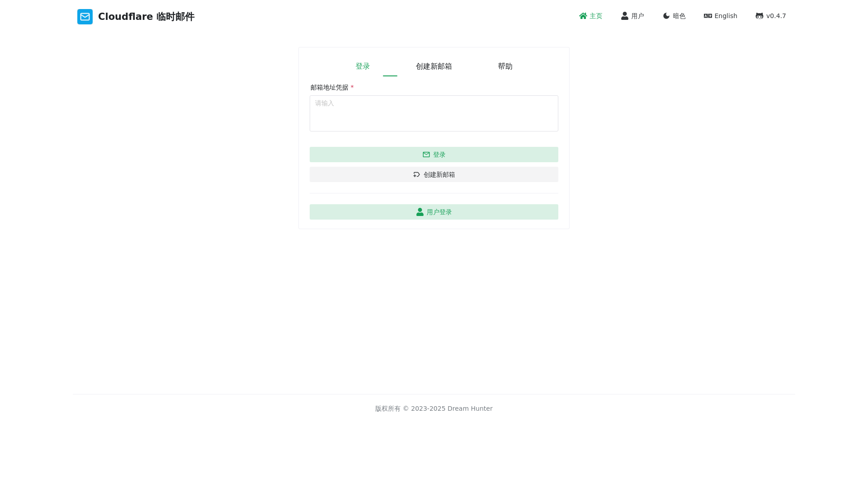
Task: Click the v0.4.7 version link
Action: point(776,16)
